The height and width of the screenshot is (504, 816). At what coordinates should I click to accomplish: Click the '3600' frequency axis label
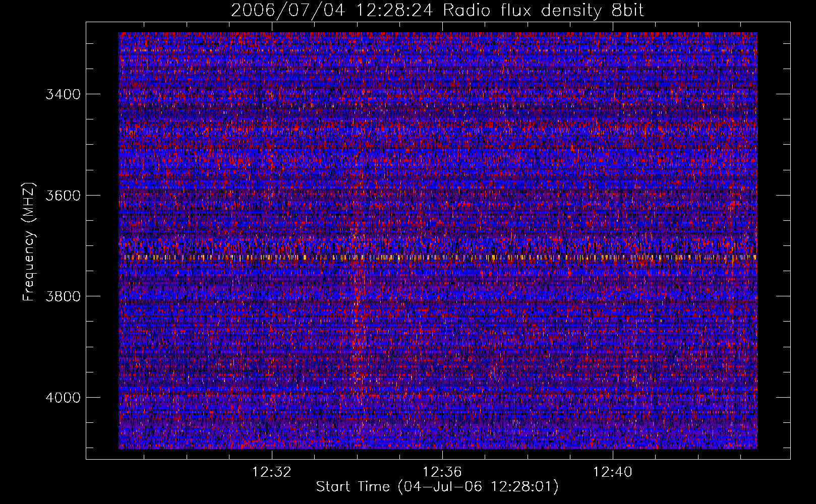63,196
